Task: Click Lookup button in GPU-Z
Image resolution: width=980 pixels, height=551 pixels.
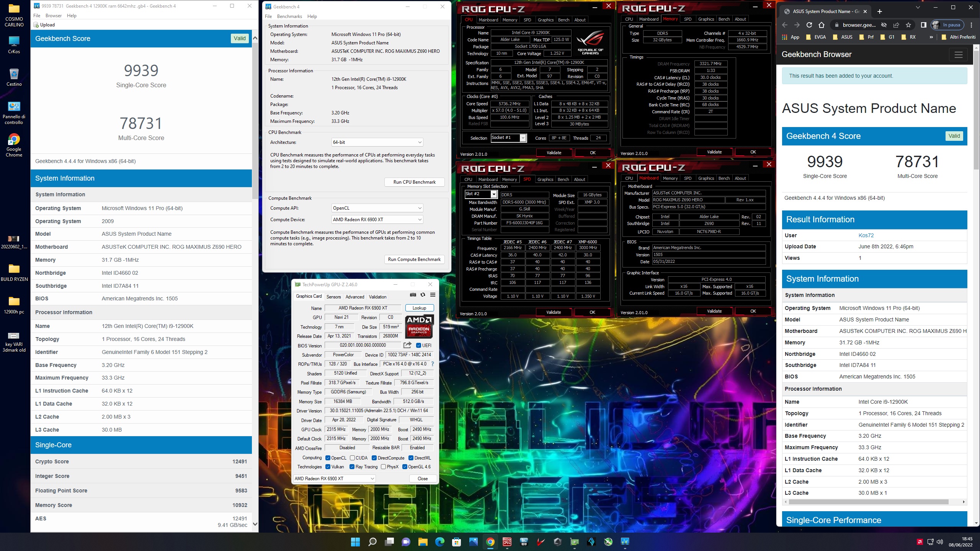Action: pos(419,308)
